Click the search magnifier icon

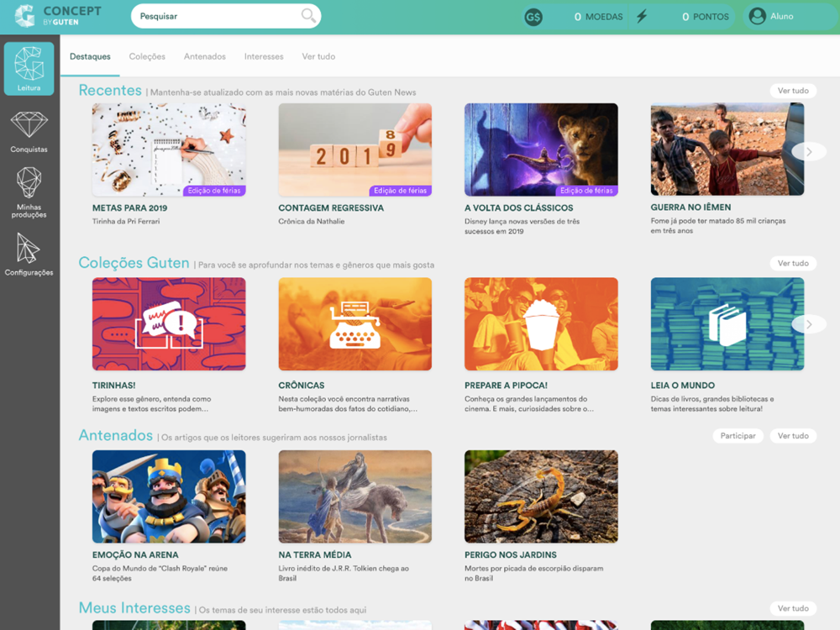308,15
